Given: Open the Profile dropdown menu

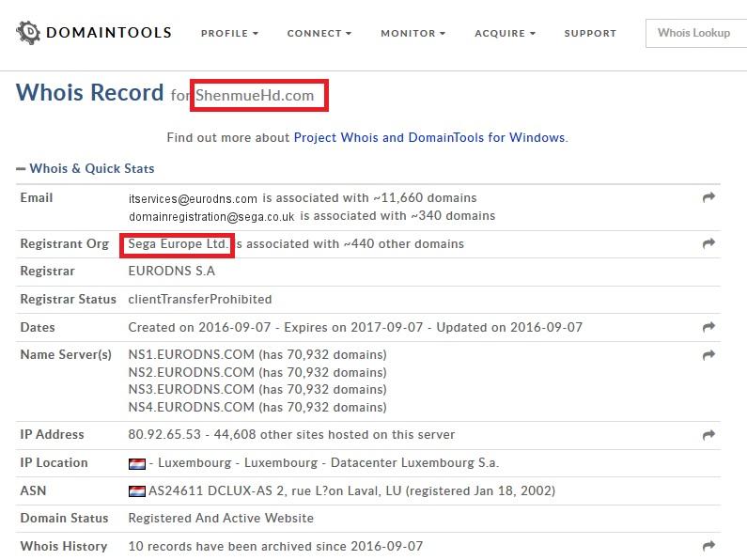Looking at the screenshot, I should (x=229, y=33).
